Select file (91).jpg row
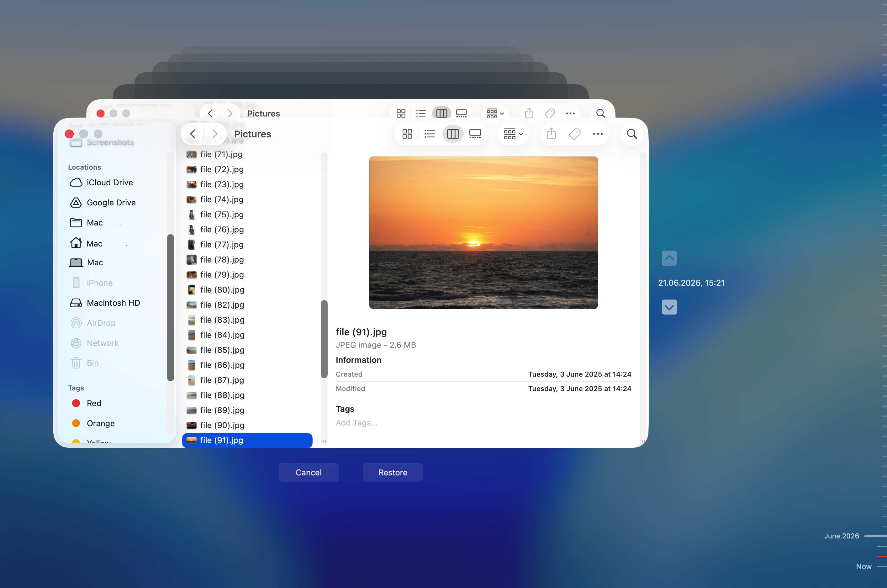Viewport: 887px width, 588px height. (247, 440)
